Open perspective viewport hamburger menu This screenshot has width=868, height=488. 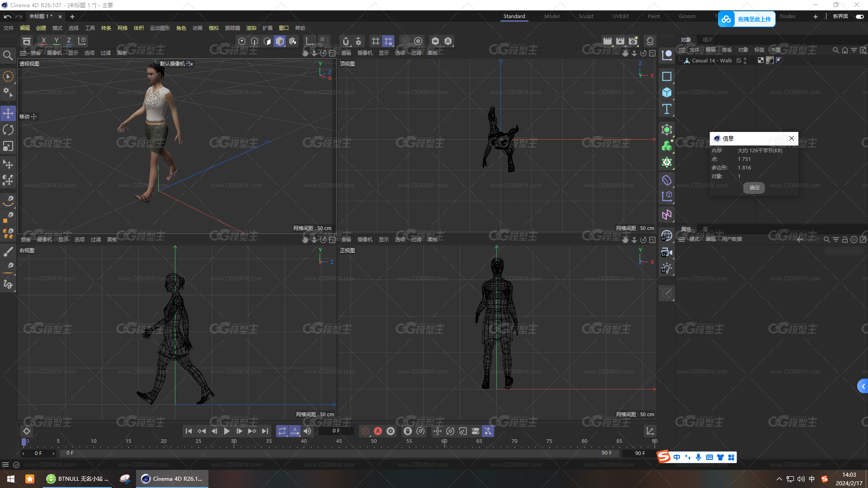[x=23, y=53]
